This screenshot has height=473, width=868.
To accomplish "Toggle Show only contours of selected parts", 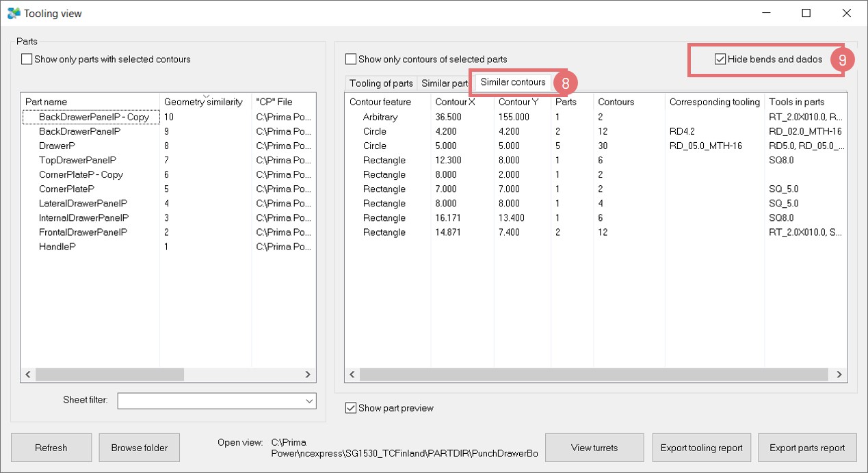I will [x=351, y=59].
